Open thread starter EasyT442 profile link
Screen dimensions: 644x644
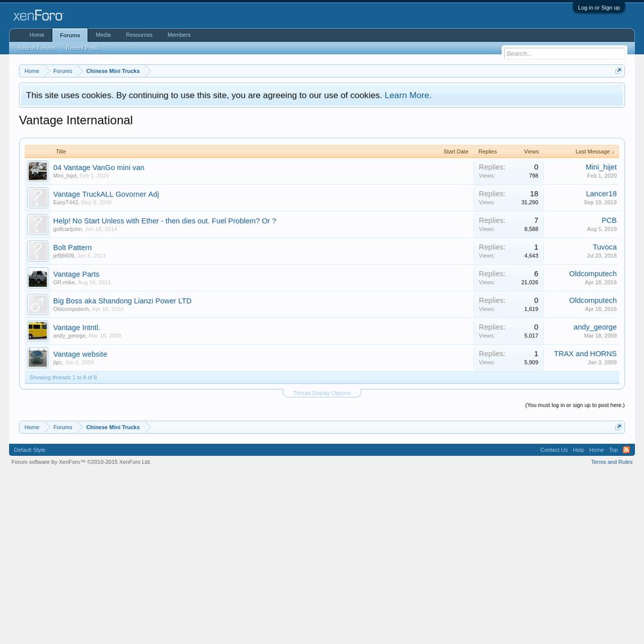[65, 202]
